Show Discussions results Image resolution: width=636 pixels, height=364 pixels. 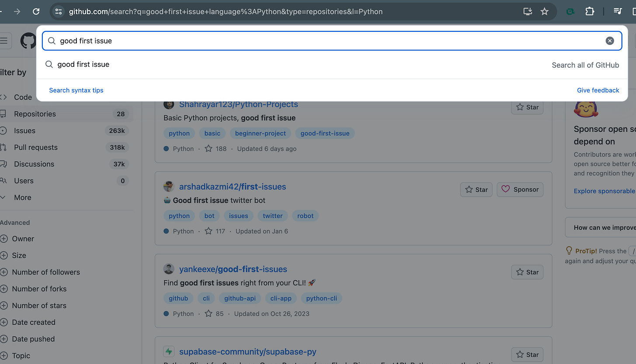click(66, 164)
